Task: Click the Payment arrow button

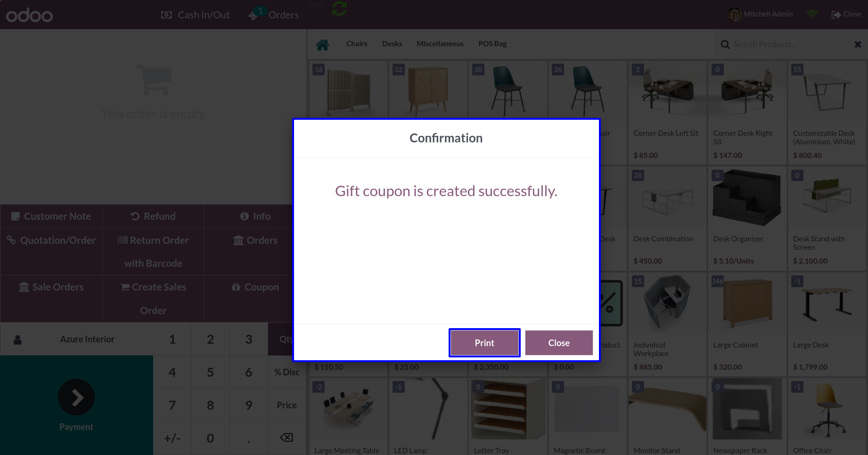Action: [76, 397]
